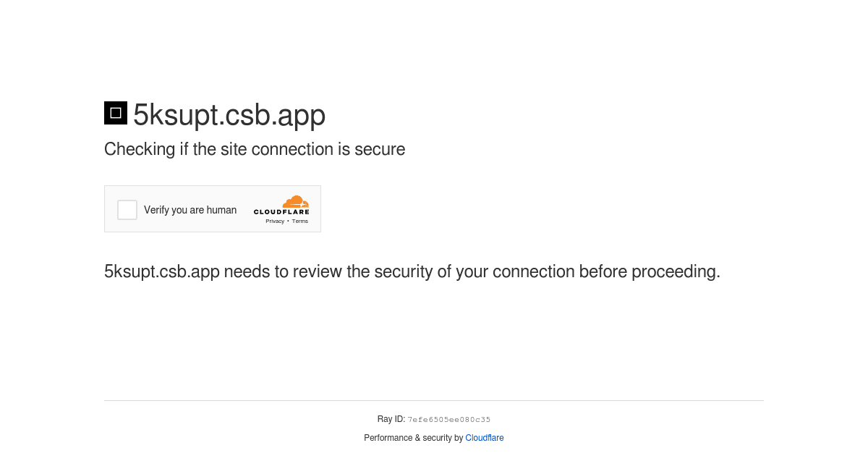Click the "Verify you are human" label text
The image size is (868, 456).
190,210
